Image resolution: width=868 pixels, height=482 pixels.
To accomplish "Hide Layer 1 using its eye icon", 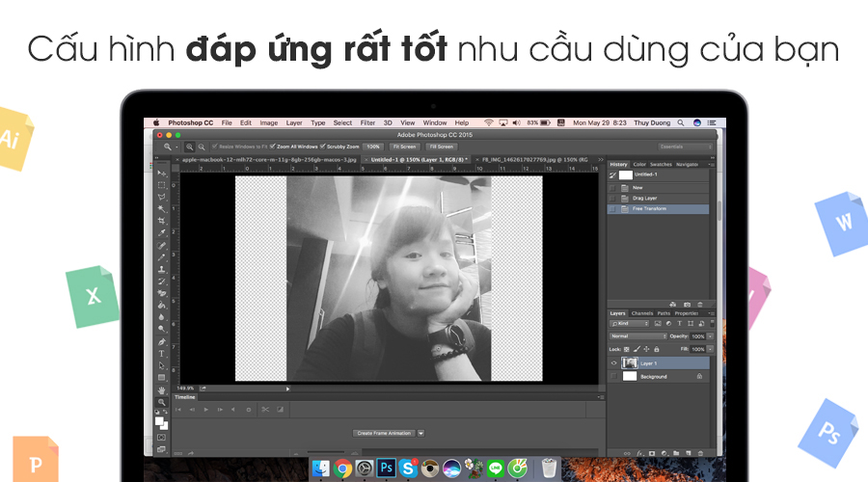I will (x=613, y=363).
